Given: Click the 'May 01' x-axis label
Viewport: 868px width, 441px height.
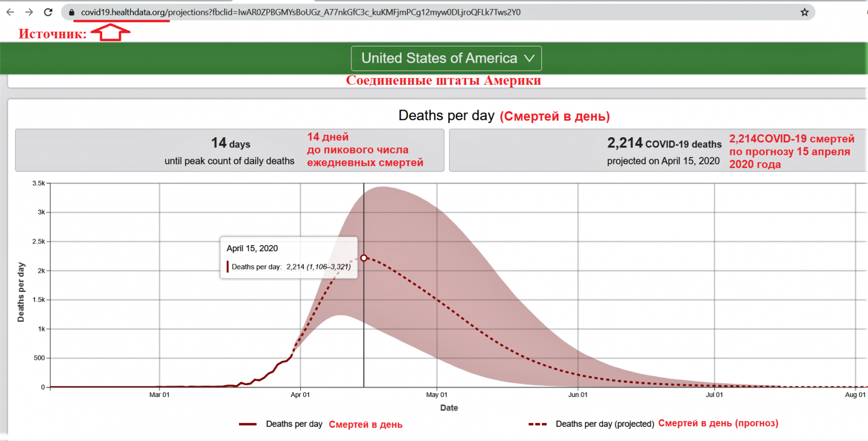Looking at the screenshot, I should [x=437, y=396].
